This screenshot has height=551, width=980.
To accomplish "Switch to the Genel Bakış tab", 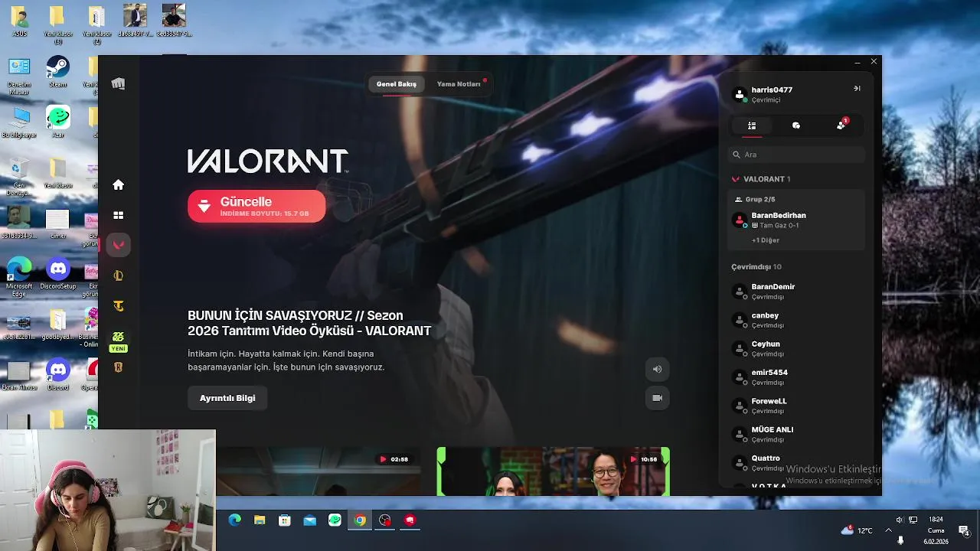I will [397, 84].
